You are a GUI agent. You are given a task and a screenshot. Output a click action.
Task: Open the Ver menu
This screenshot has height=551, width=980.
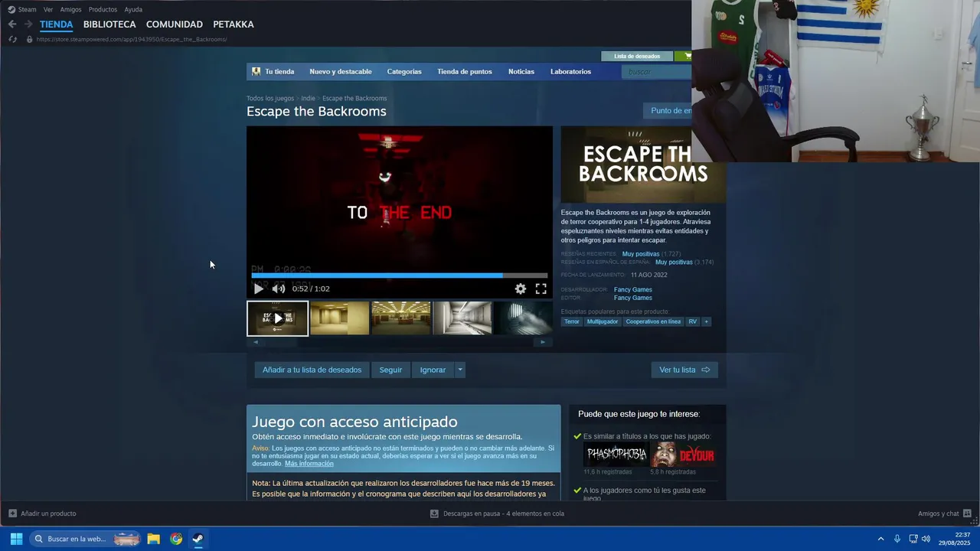click(48, 9)
